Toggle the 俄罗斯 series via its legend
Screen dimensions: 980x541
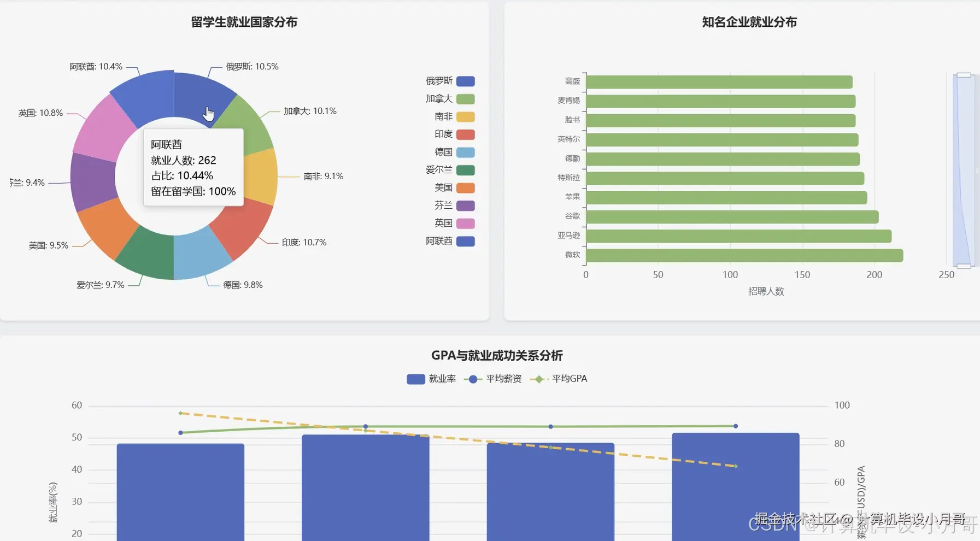pyautogui.click(x=466, y=80)
